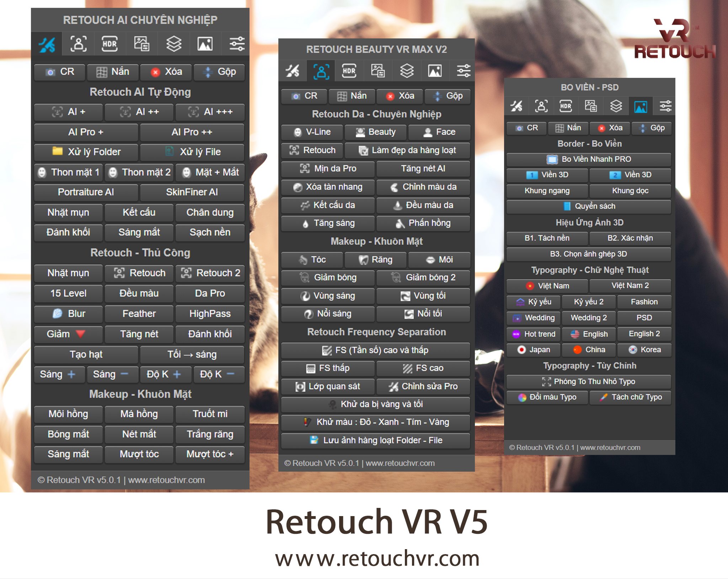Click layers stack icon in Bo Viền panel
The height and width of the screenshot is (579, 728).
616,106
